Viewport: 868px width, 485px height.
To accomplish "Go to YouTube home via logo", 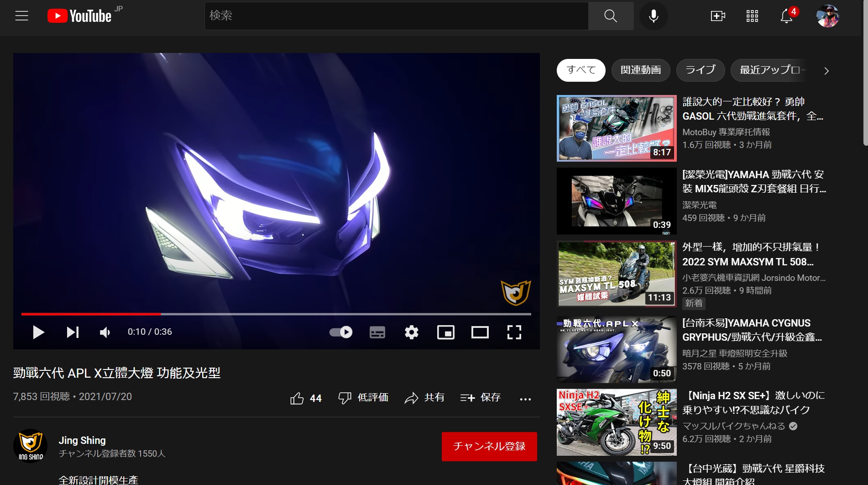I will pos(79,16).
